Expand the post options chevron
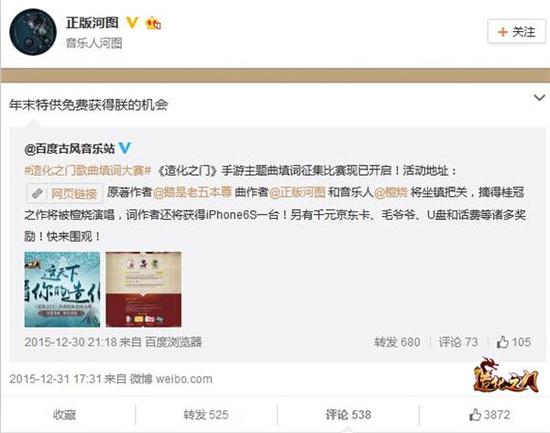Screen dimensions: 550x433 539,97
